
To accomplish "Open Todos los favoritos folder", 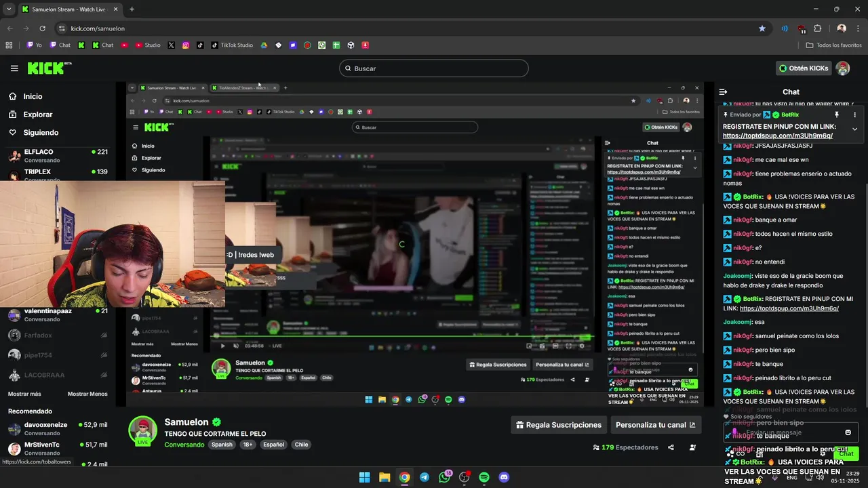I will pyautogui.click(x=833, y=45).
